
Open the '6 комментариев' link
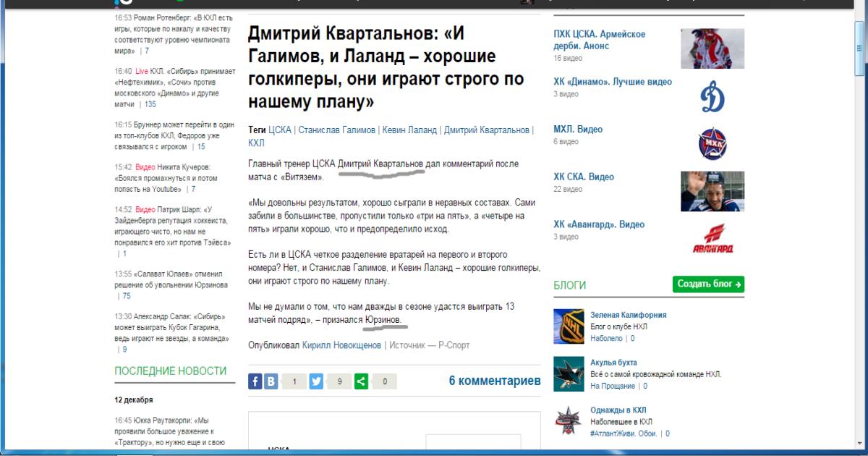click(x=495, y=381)
